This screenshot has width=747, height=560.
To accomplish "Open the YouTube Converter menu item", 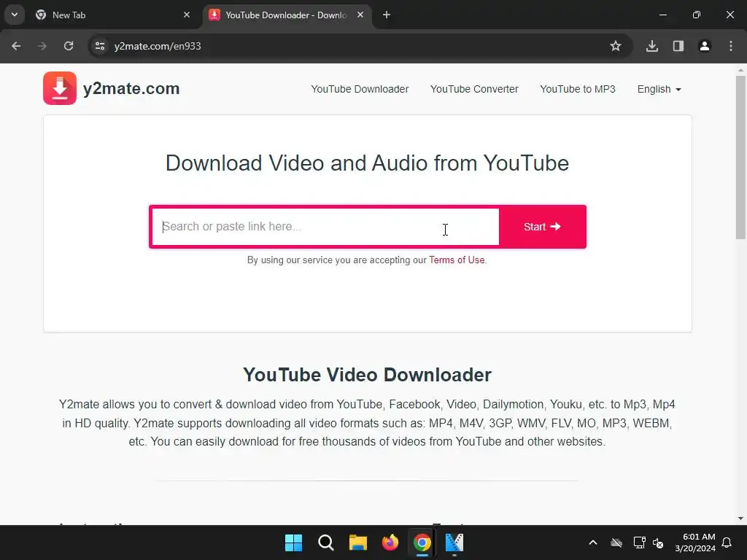I will click(474, 89).
